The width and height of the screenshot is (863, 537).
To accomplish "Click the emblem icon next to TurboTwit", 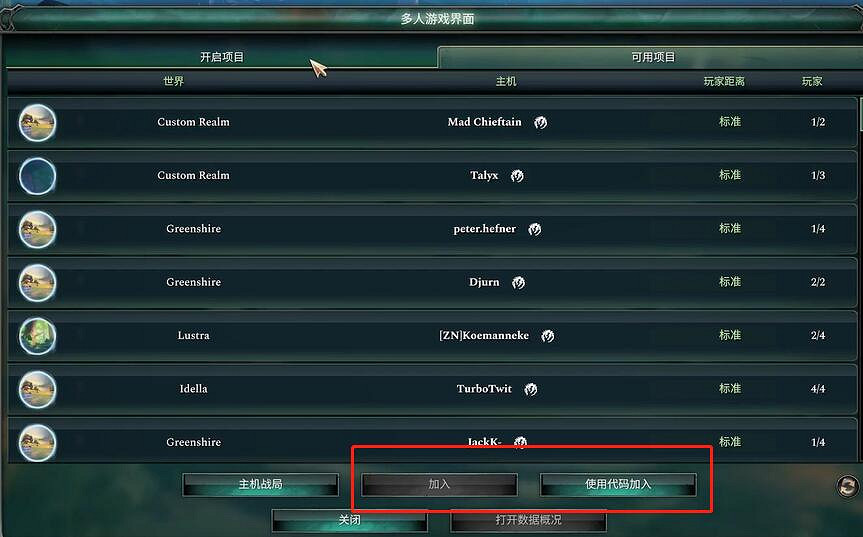I will tap(530, 389).
